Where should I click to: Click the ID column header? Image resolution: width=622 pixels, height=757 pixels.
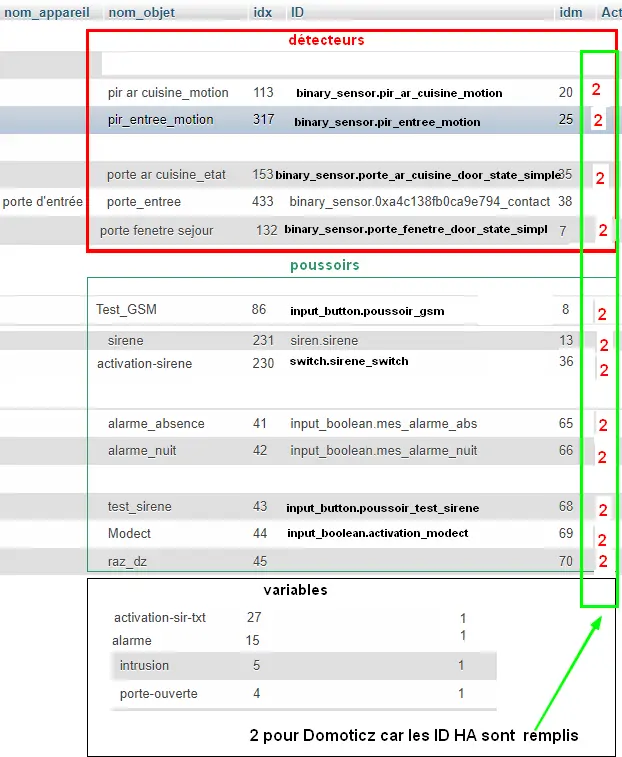click(297, 13)
